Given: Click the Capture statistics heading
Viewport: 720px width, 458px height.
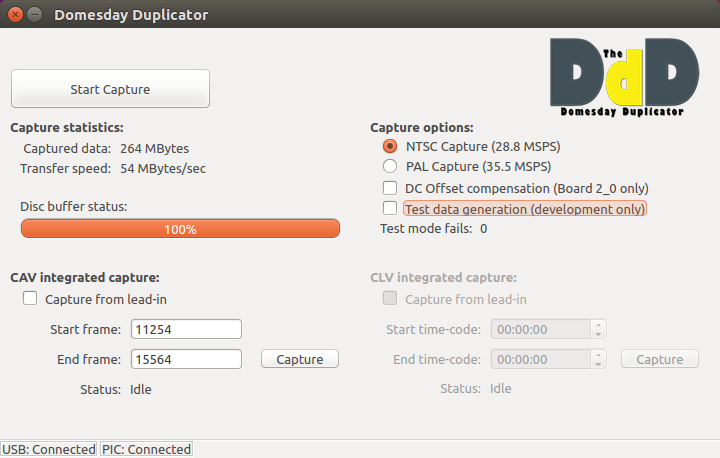Looking at the screenshot, I should (x=67, y=128).
